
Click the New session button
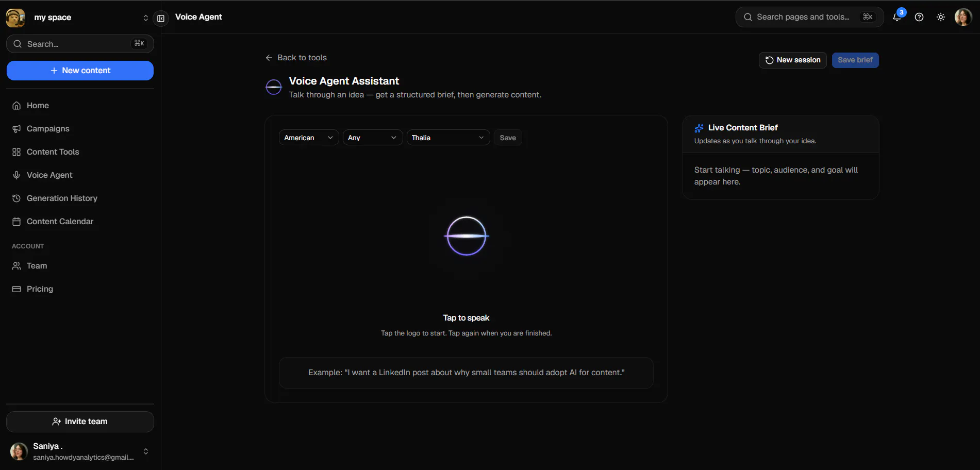[793, 60]
